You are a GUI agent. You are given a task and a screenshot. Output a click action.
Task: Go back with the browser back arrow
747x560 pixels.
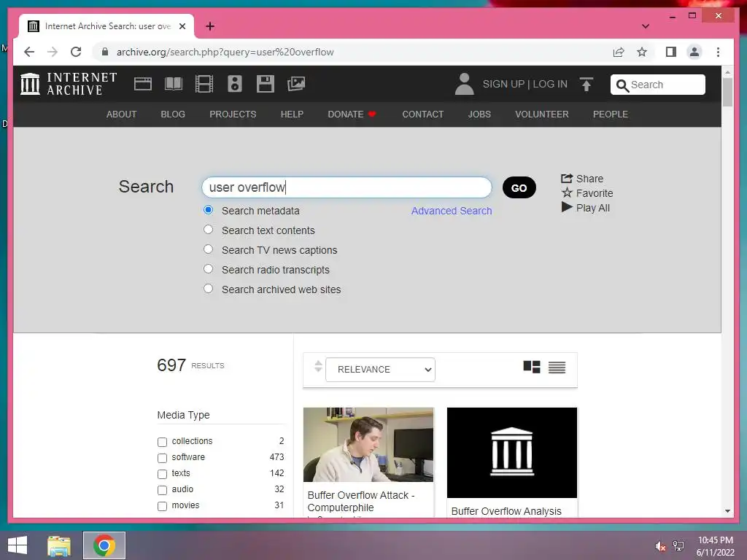point(29,52)
